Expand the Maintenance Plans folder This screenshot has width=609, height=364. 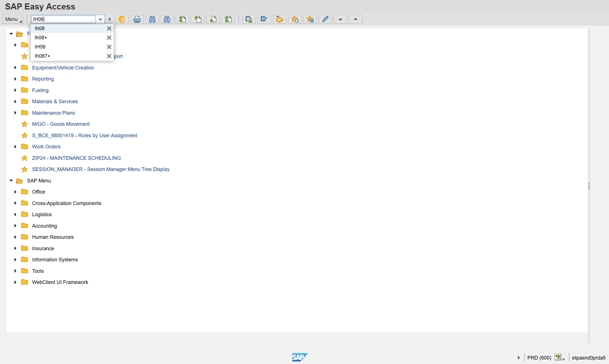pyautogui.click(x=15, y=113)
